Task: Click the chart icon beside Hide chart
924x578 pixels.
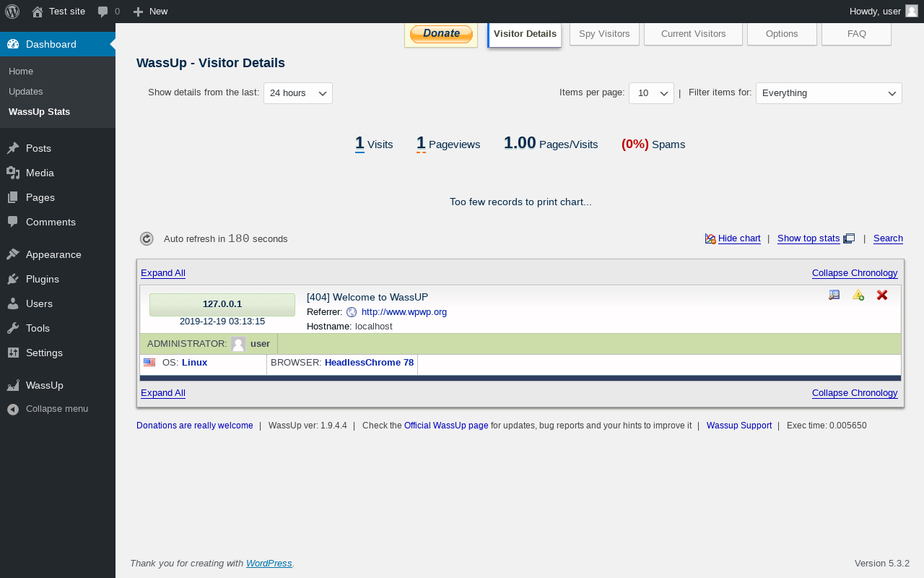Action: [x=710, y=238]
